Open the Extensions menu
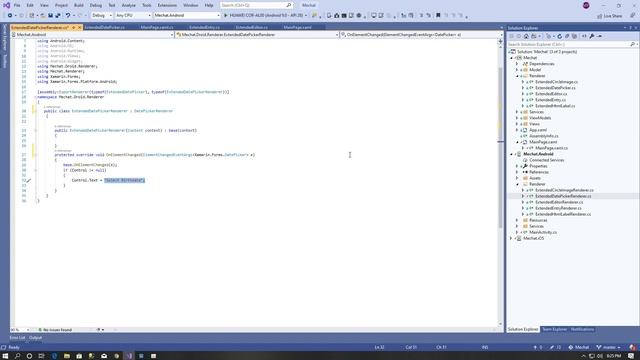The height and width of the screenshot is (360, 640). point(167,5)
